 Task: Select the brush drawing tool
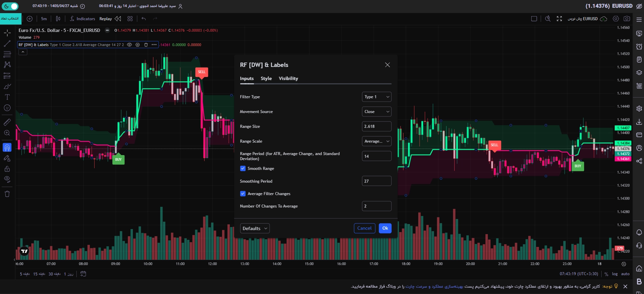pos(7,86)
